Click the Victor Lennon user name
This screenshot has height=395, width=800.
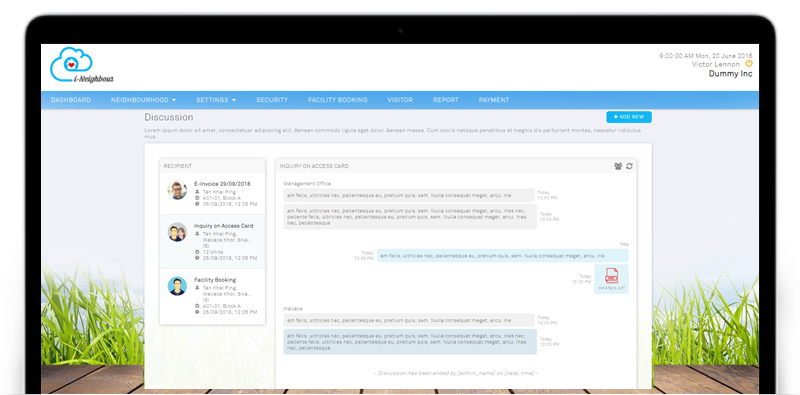click(715, 64)
